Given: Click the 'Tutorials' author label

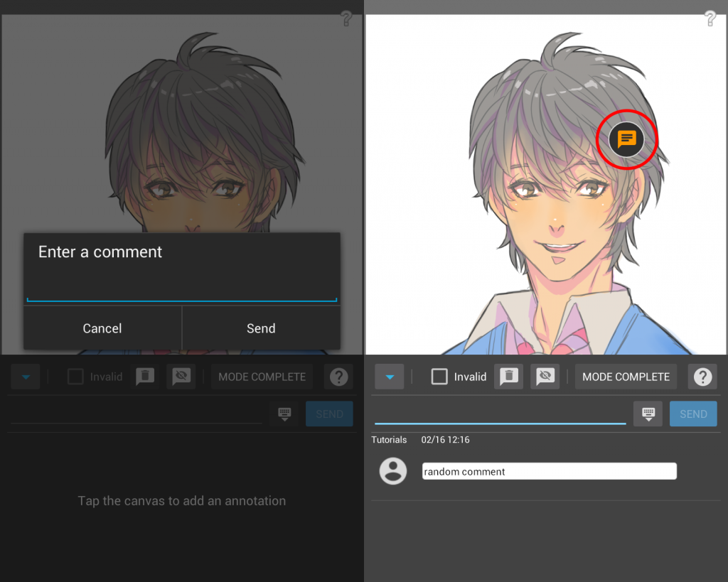Looking at the screenshot, I should tap(389, 439).
